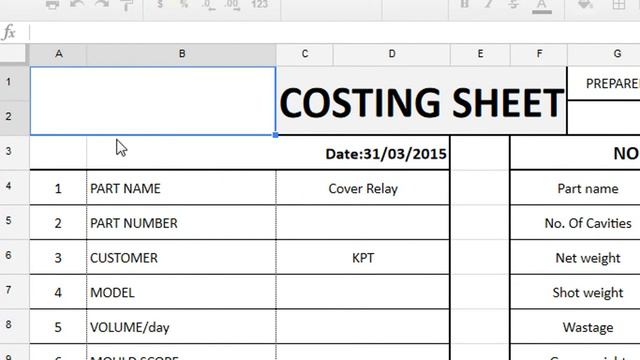Viewport: 640px width, 360px height.
Task: Select column G header
Action: 604,54
